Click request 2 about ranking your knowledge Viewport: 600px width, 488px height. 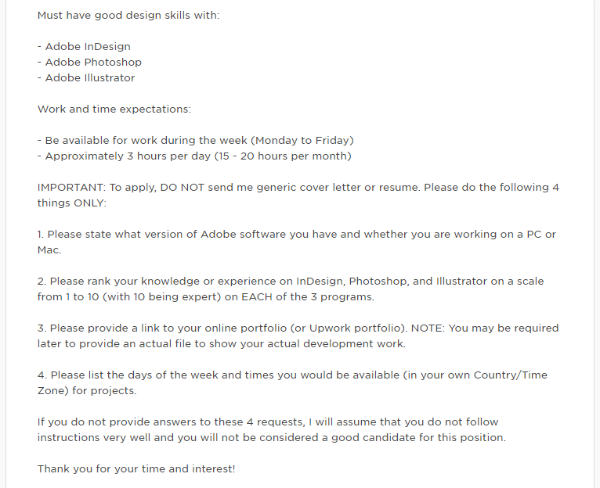[290, 281]
